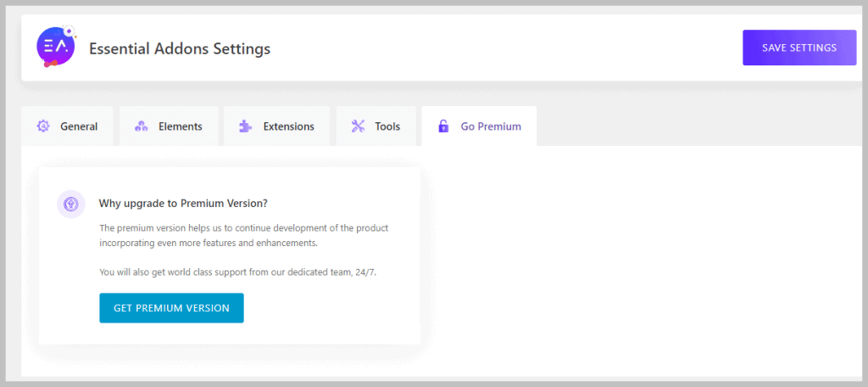Click the lightbulb icon beside upgrade heading
The width and height of the screenshot is (868, 387).
click(x=71, y=204)
